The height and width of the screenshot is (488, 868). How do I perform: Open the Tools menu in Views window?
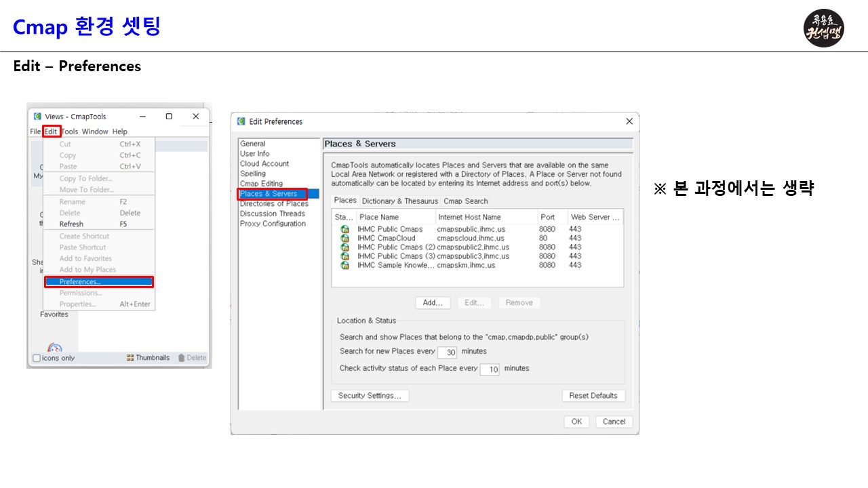[70, 131]
